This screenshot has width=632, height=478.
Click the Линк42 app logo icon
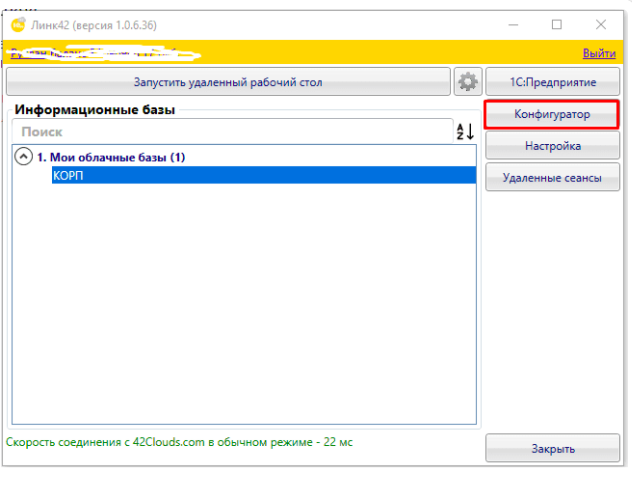pos(18,25)
